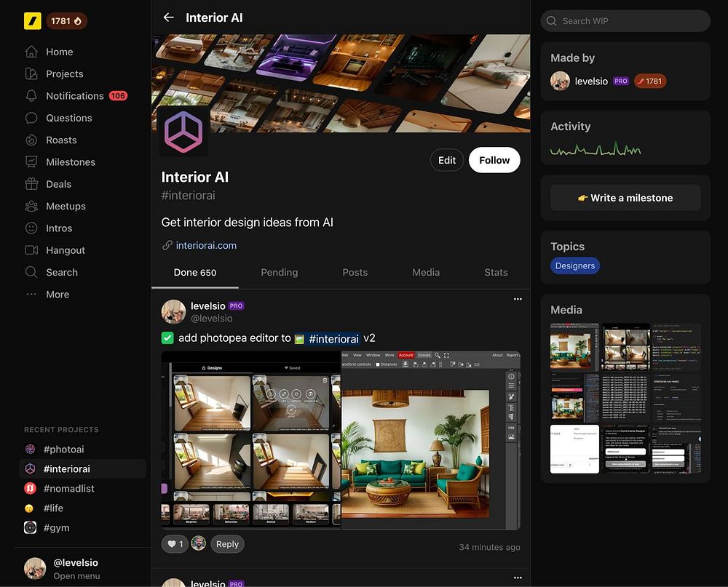
Task: Open #photoai in recent projects
Action: click(x=63, y=450)
